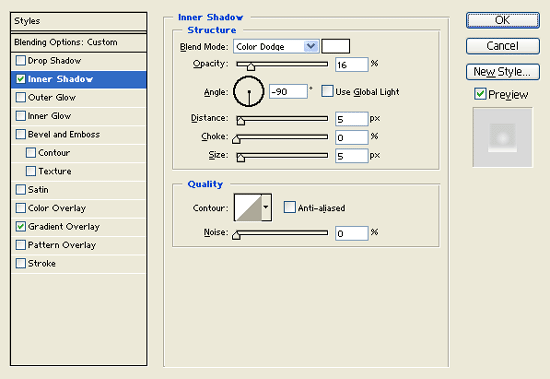
Task: Click the Opacity slider handle
Action: (x=251, y=66)
